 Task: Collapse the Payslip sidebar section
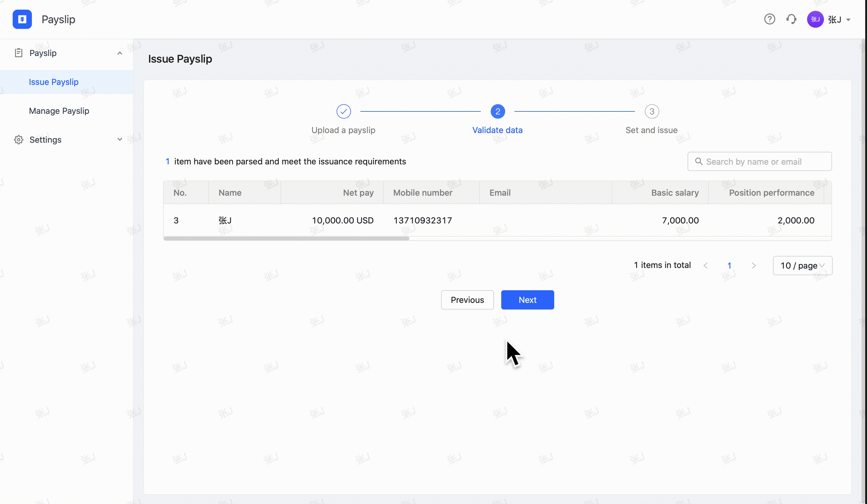click(x=120, y=53)
